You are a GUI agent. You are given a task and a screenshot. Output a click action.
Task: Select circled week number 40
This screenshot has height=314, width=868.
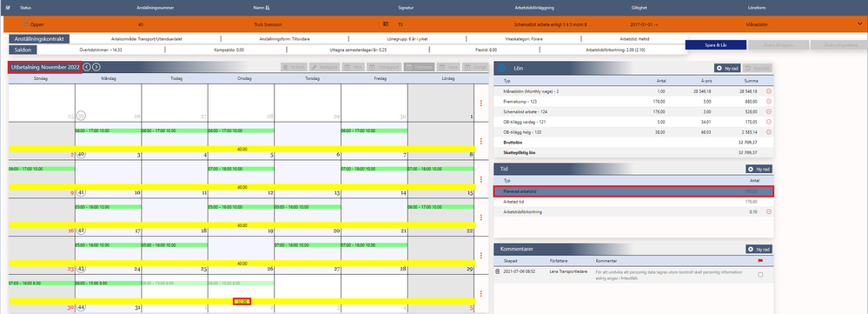click(82, 155)
